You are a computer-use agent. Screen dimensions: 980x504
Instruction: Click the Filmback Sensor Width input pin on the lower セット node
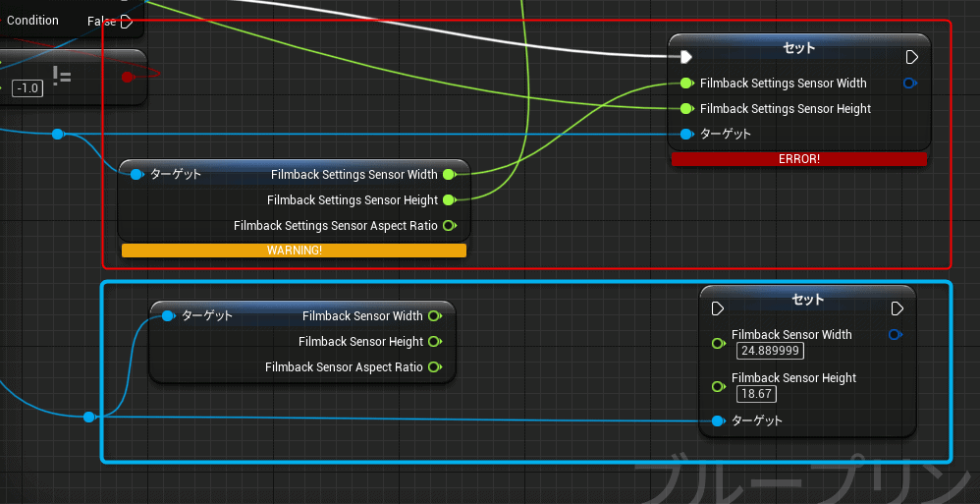coord(719,343)
